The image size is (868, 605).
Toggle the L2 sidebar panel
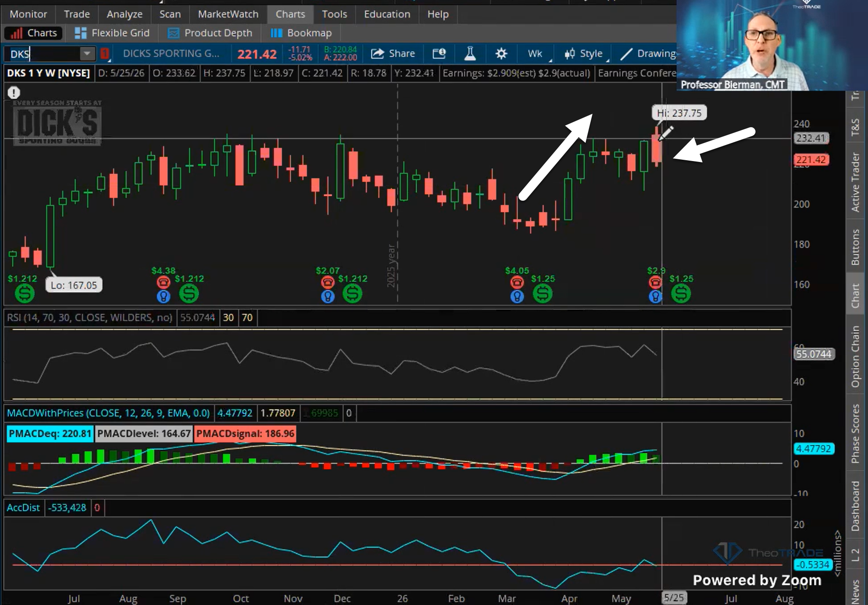click(855, 555)
